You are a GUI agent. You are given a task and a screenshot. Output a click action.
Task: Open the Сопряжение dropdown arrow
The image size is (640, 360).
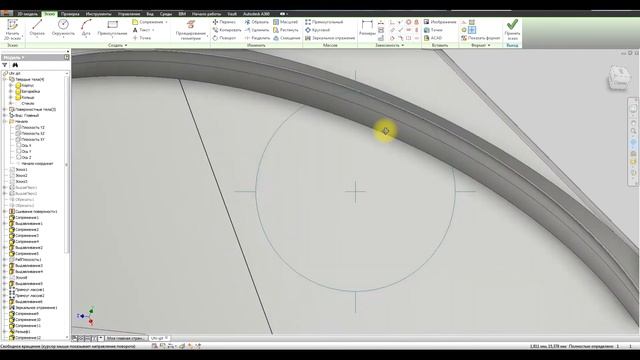point(166,22)
